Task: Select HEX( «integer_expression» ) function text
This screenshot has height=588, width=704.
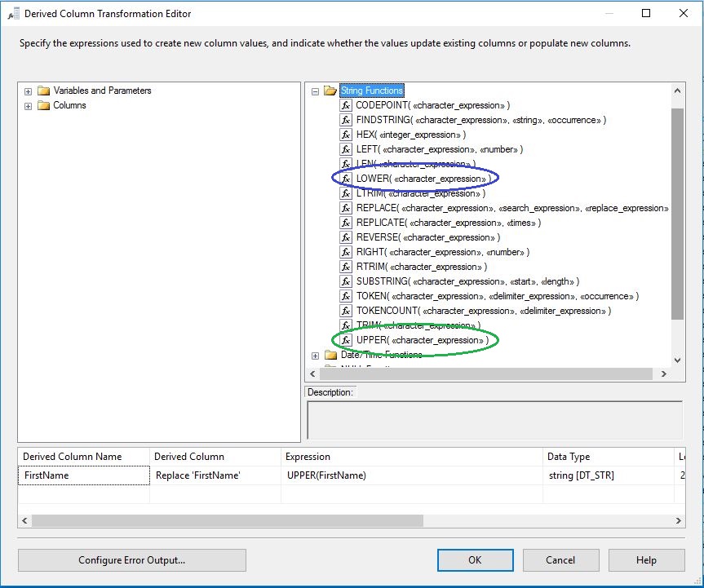Action: click(x=411, y=135)
